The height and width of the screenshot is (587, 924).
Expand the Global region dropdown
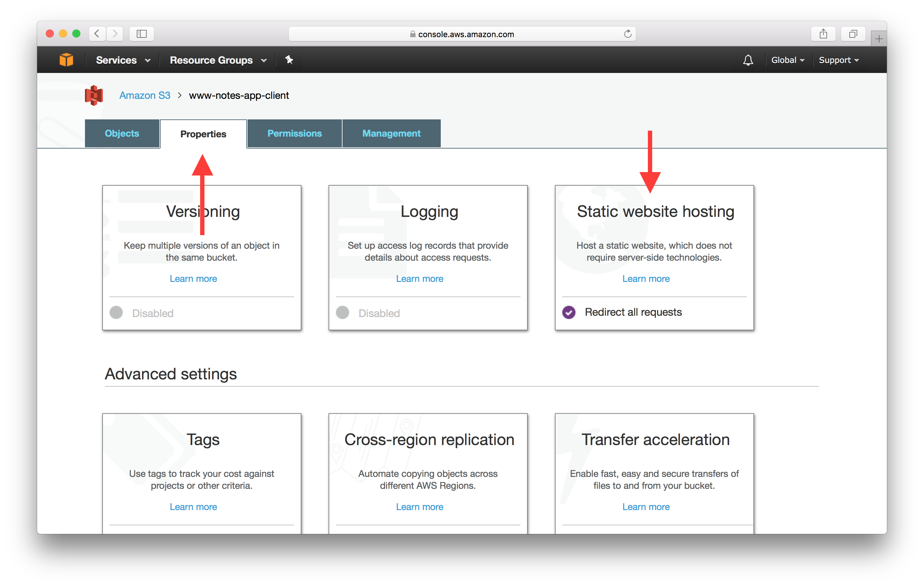787,60
